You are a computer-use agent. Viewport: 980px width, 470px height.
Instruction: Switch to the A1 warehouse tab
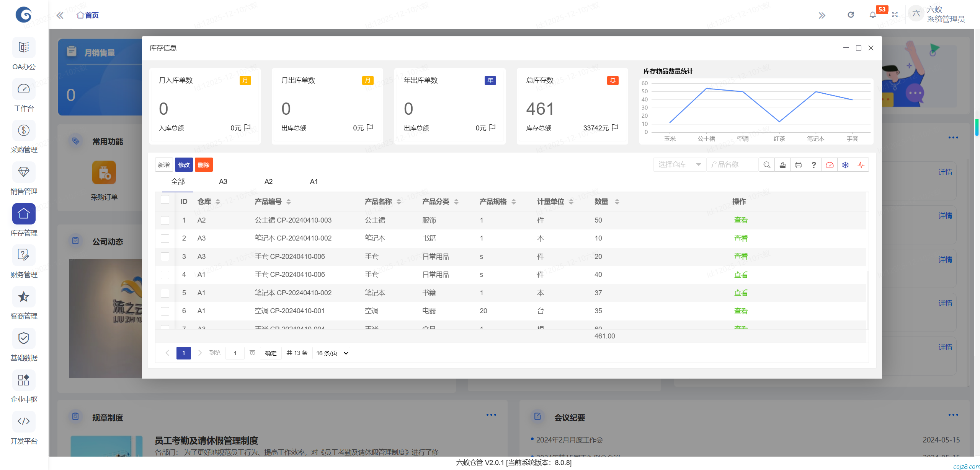click(314, 182)
